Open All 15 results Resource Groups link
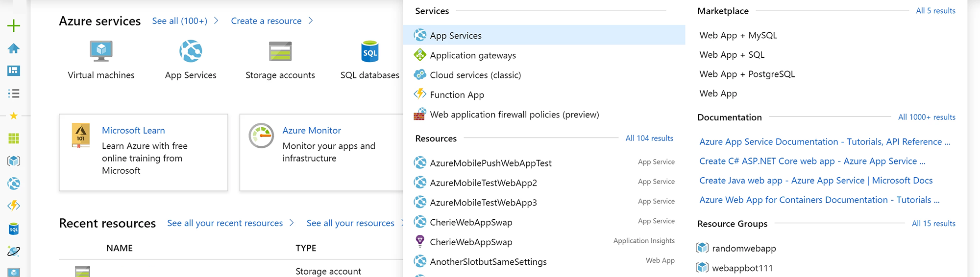The height and width of the screenshot is (277, 980). pos(933,223)
